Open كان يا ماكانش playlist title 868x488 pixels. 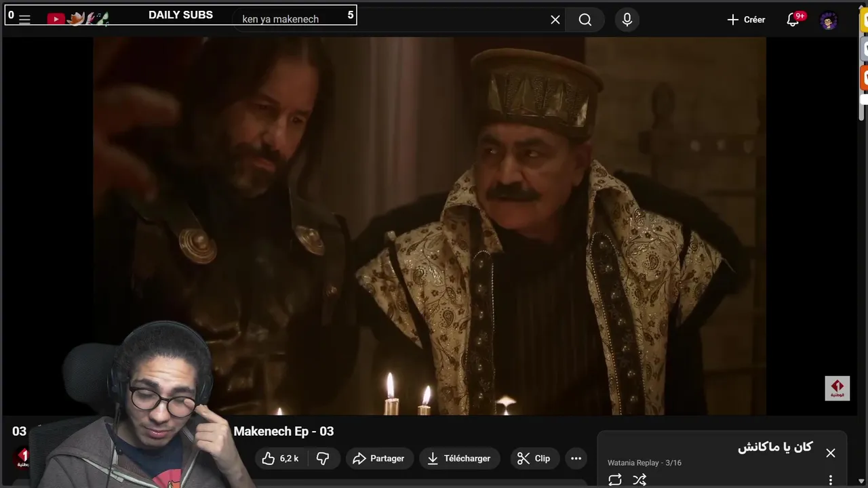coord(775,447)
